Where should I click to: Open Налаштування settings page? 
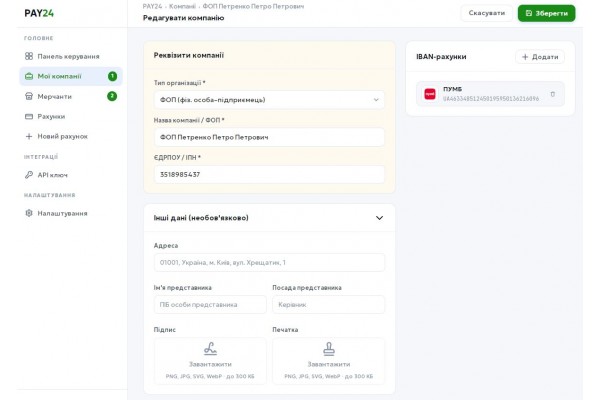pyautogui.click(x=62, y=213)
